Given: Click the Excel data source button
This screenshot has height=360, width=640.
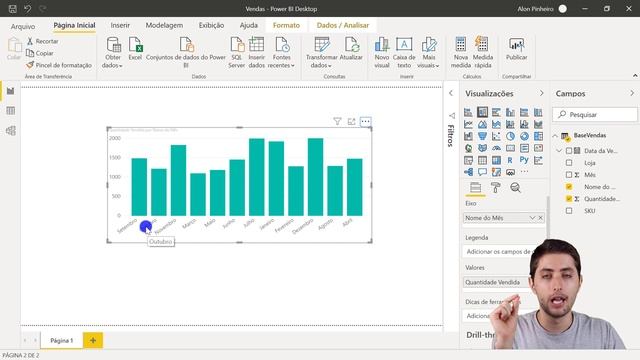Looking at the screenshot, I should coord(135,49).
